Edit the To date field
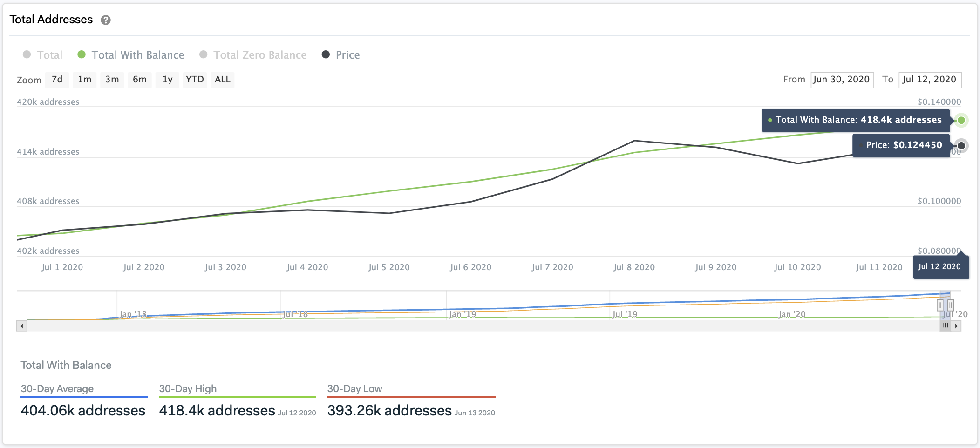Viewport: 980px width, 448px height. 930,80
